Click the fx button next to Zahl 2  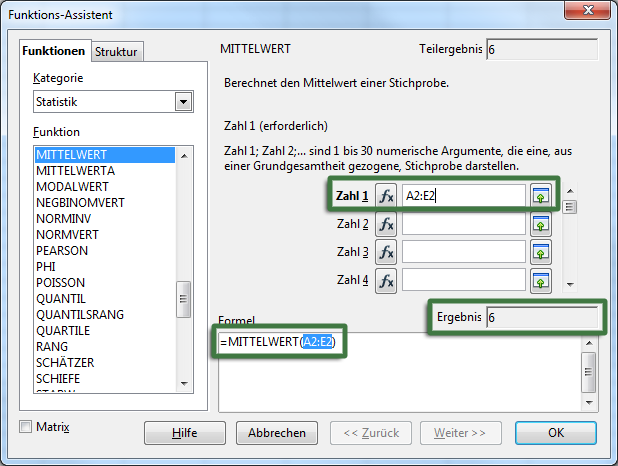click(387, 224)
